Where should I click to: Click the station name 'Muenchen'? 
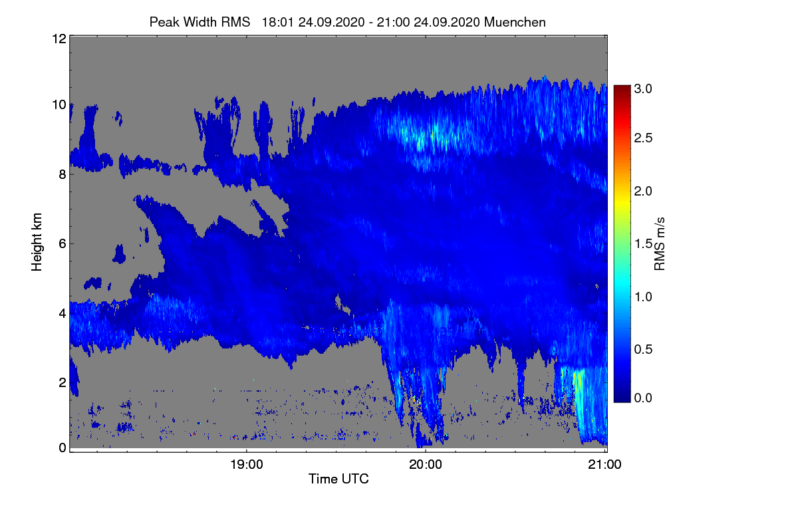[515, 22]
